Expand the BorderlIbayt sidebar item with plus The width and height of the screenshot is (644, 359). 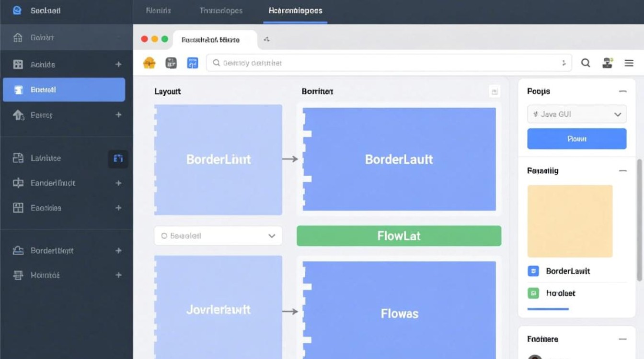pos(118,250)
